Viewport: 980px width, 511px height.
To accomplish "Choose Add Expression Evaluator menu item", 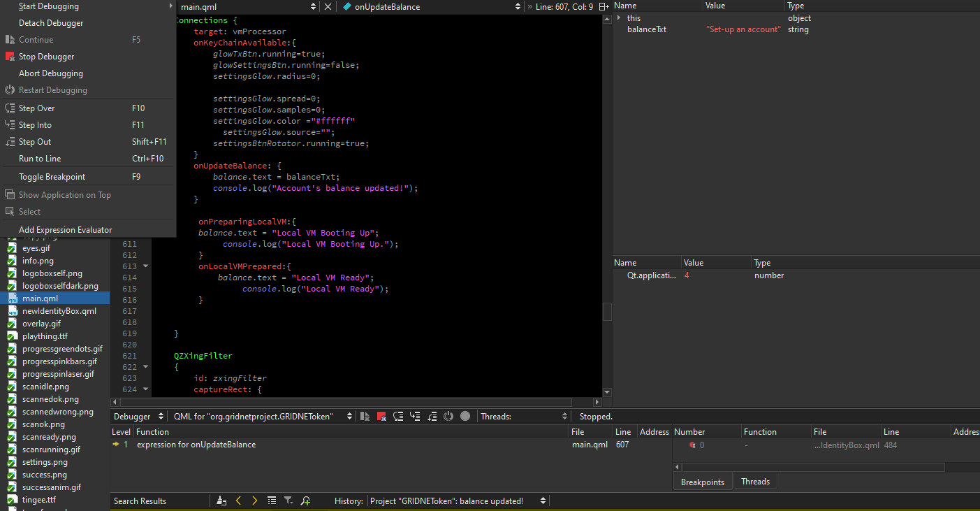I will pyautogui.click(x=88, y=230).
